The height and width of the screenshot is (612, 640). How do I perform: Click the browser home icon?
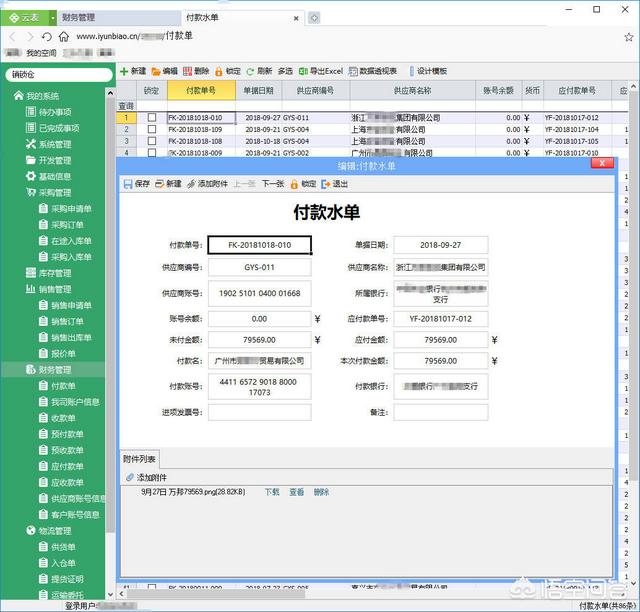pos(64,37)
